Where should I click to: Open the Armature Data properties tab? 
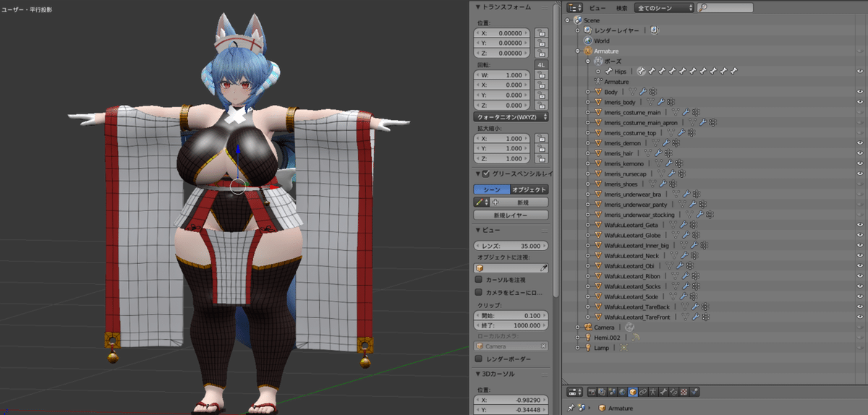point(653,392)
